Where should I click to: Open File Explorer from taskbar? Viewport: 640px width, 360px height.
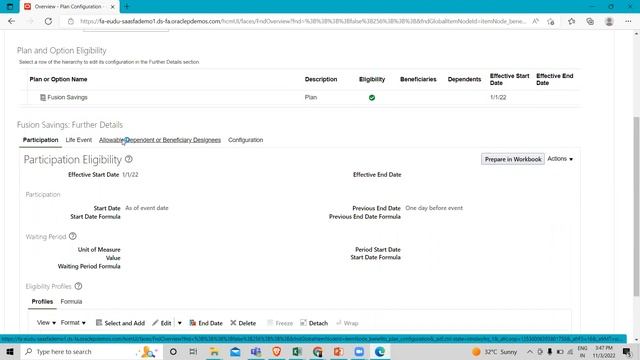click(x=214, y=351)
